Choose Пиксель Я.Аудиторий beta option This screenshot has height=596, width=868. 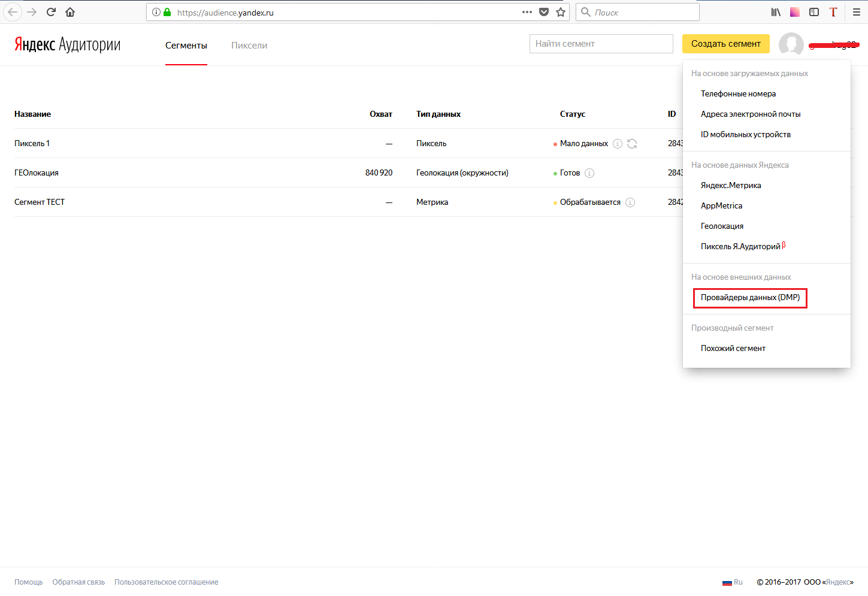point(743,246)
